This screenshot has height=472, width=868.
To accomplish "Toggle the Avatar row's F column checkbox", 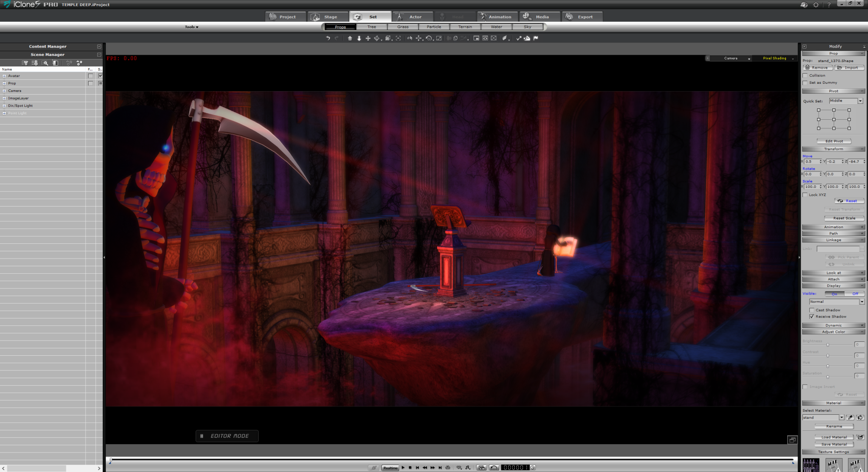I will pos(90,76).
